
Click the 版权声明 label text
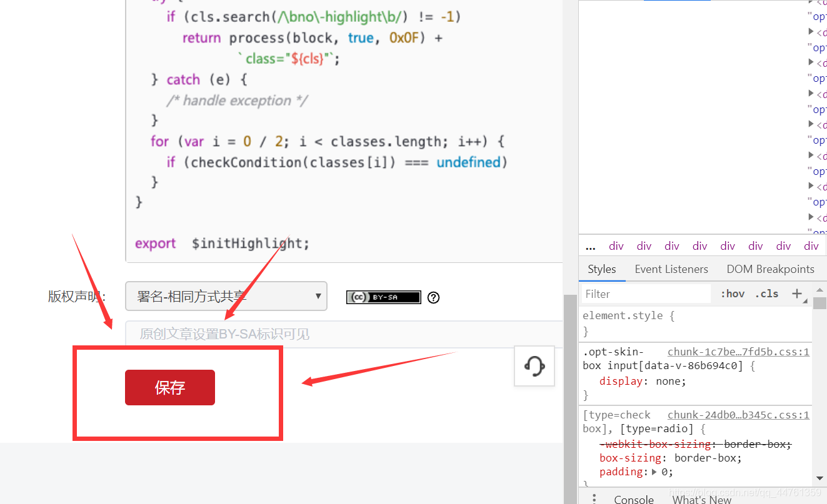(76, 296)
